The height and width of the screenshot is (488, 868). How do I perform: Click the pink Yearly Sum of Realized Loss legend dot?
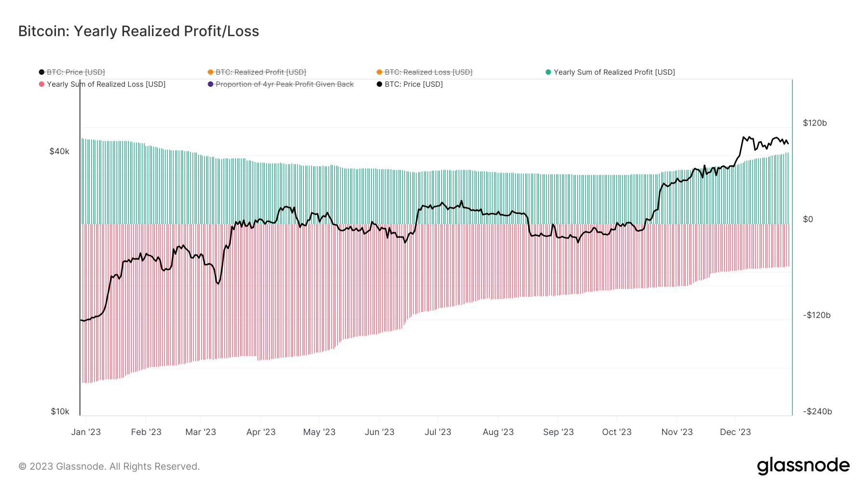(x=42, y=84)
